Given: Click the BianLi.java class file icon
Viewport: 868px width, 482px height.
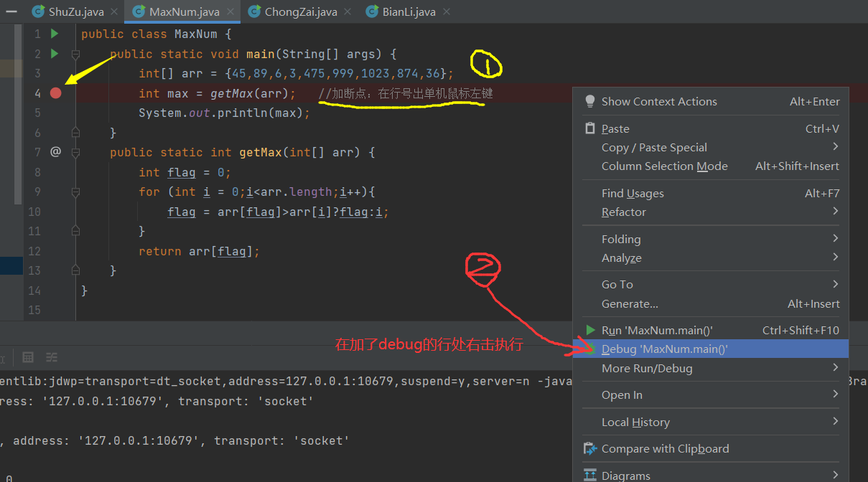Looking at the screenshot, I should click(x=372, y=11).
